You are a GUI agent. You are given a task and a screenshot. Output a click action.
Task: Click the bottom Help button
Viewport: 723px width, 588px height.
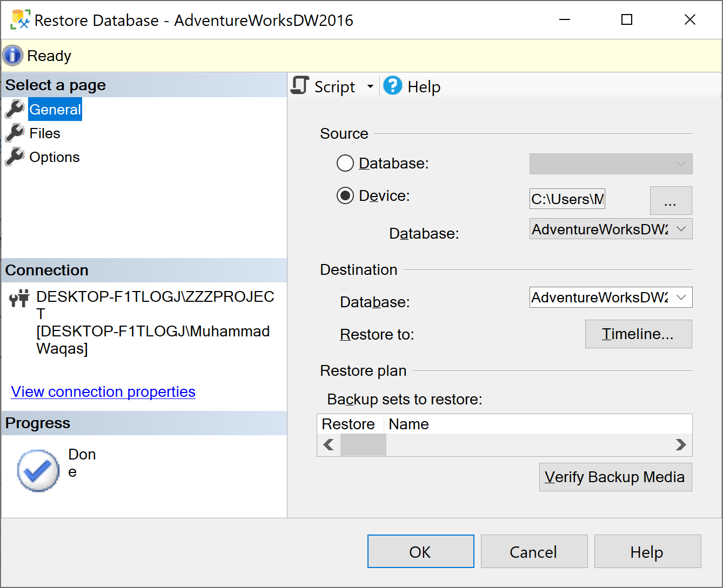tap(647, 551)
